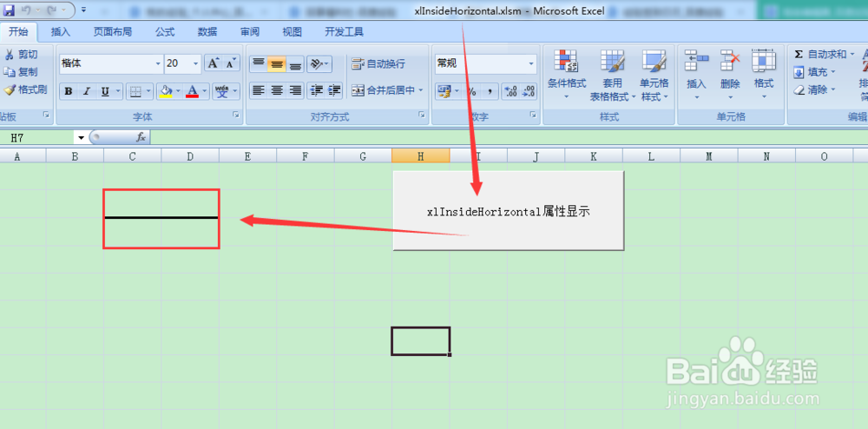Open the 页面布局 ribbon tab
The height and width of the screenshot is (429, 868).
coord(112,32)
